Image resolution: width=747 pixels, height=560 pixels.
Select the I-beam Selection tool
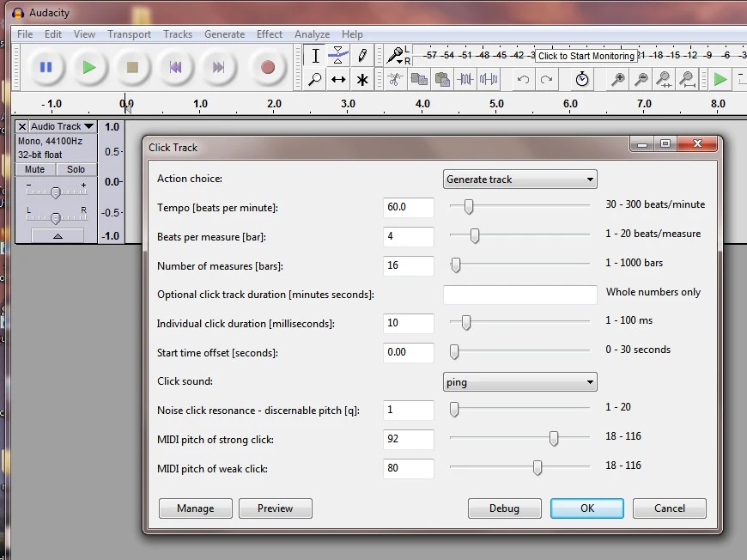tap(315, 55)
